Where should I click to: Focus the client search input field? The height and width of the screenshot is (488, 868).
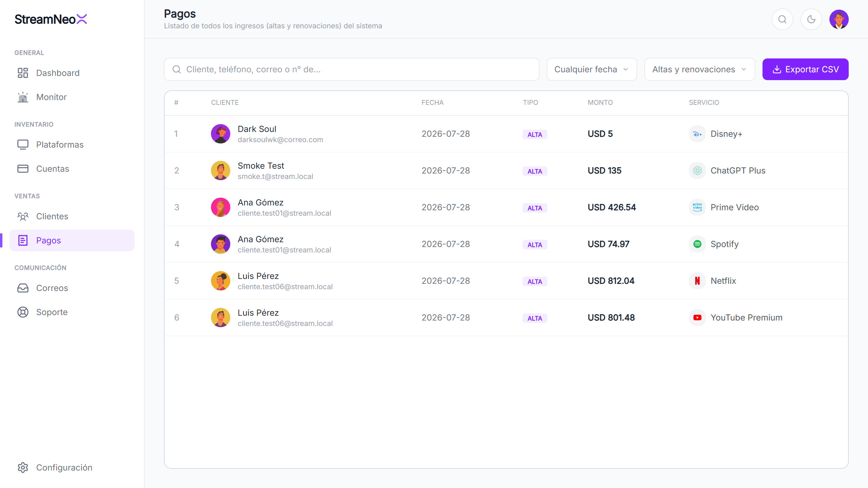click(351, 69)
